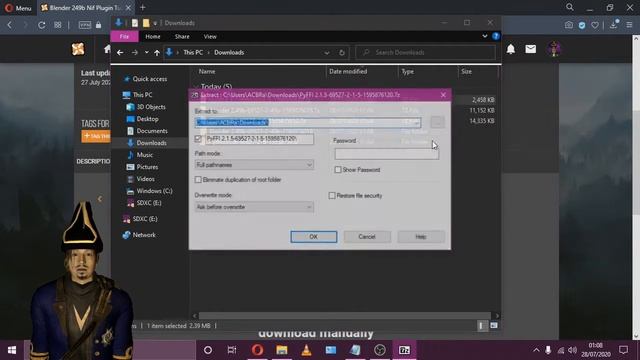Viewport: 640px width, 360px height.
Task: Open address bar history dropdown
Action: pyautogui.click(x=327, y=53)
